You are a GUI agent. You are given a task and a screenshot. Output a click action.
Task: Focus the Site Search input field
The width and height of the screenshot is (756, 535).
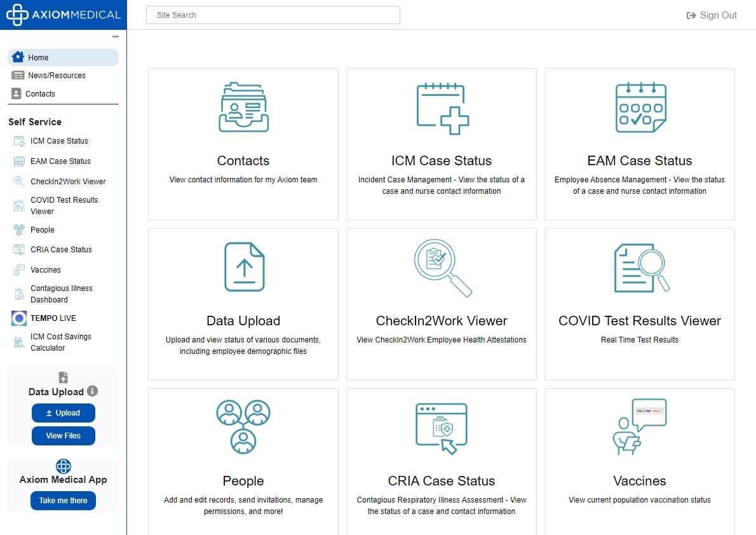click(273, 15)
